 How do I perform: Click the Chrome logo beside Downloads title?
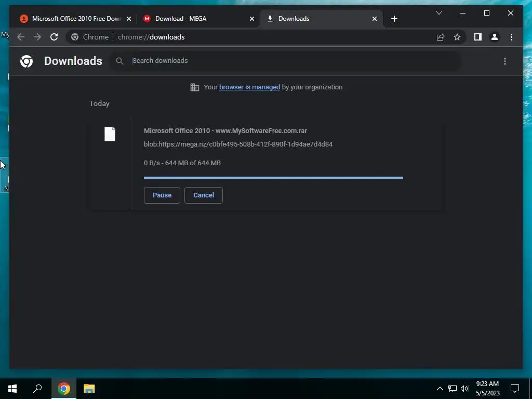26,61
